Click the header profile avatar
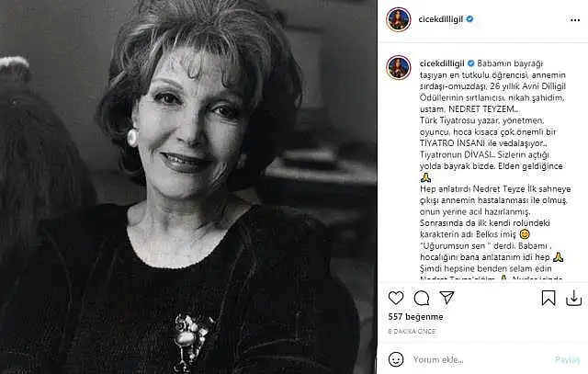Viewport: 588px width, 374px height. (398, 19)
